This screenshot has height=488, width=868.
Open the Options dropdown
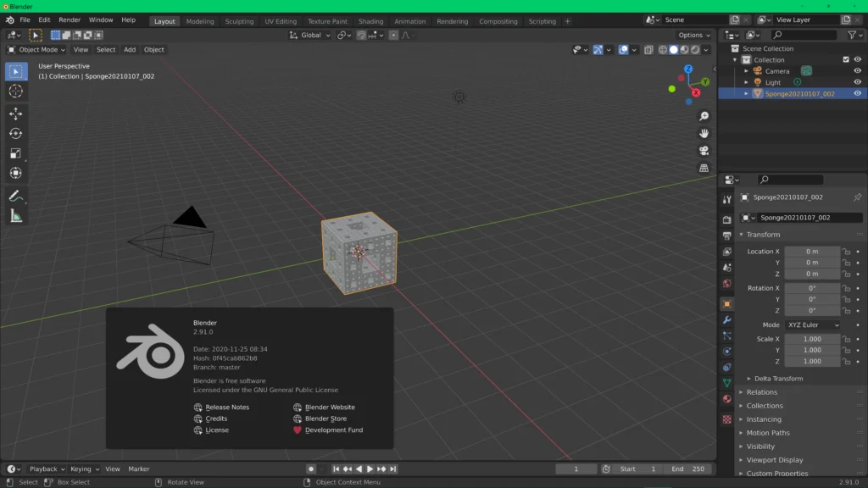[693, 35]
